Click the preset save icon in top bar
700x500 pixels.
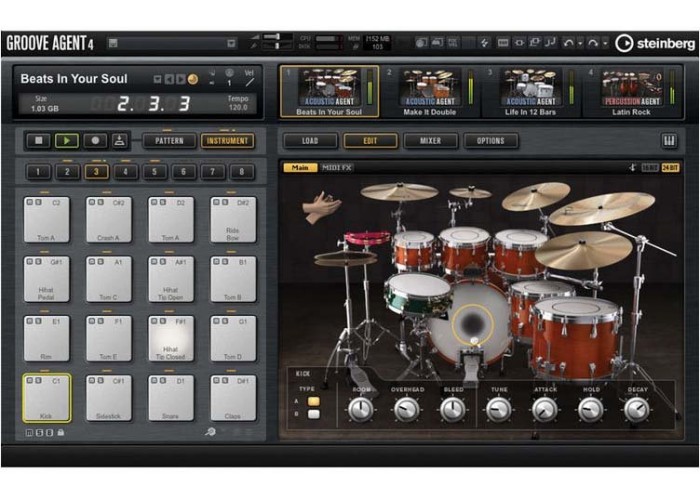tap(113, 43)
